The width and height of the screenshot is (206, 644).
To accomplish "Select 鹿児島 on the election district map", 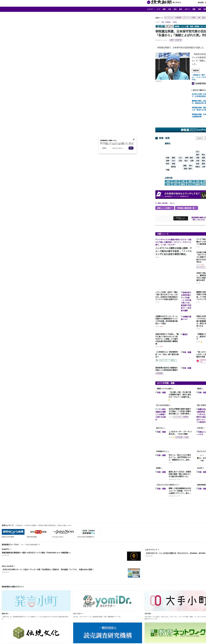I will (173, 167).
